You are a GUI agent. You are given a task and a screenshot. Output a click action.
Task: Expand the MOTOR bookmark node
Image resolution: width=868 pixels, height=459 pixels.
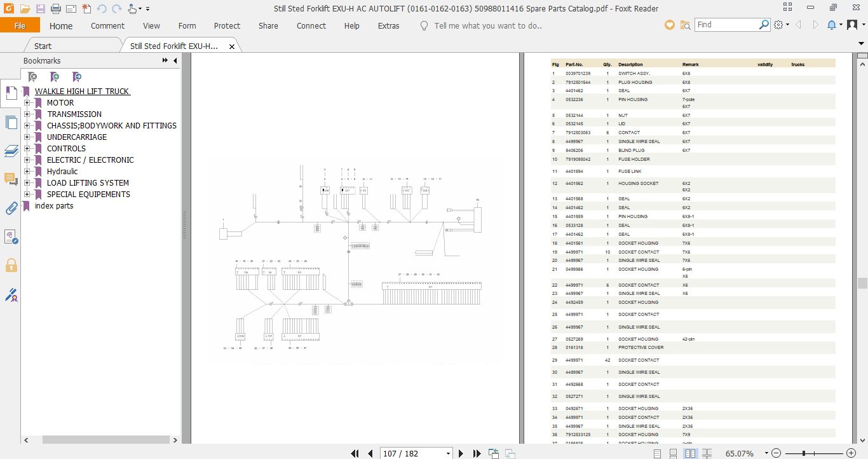pyautogui.click(x=27, y=103)
